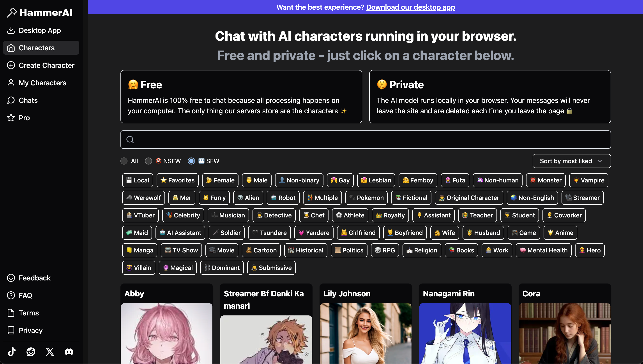
Task: Open Chats from the sidebar
Action: 41,100
